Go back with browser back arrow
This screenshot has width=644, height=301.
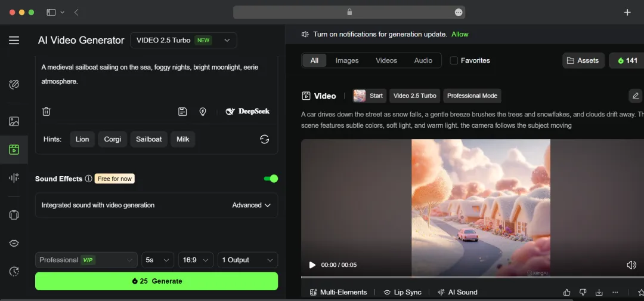[76, 13]
